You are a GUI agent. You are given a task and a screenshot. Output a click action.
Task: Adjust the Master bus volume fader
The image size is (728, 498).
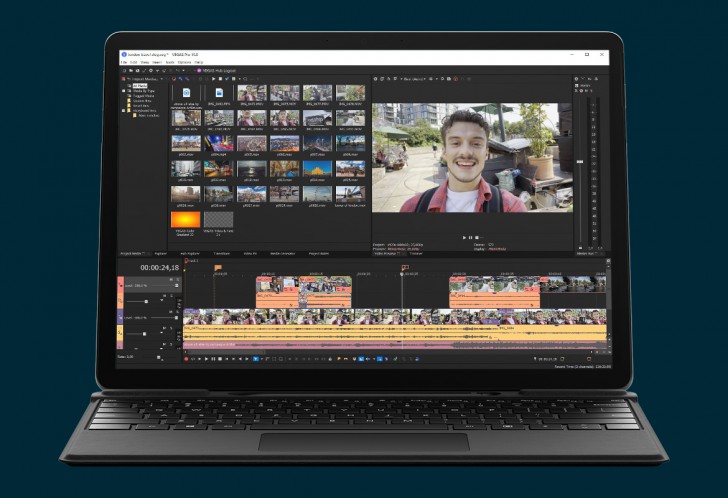click(580, 162)
